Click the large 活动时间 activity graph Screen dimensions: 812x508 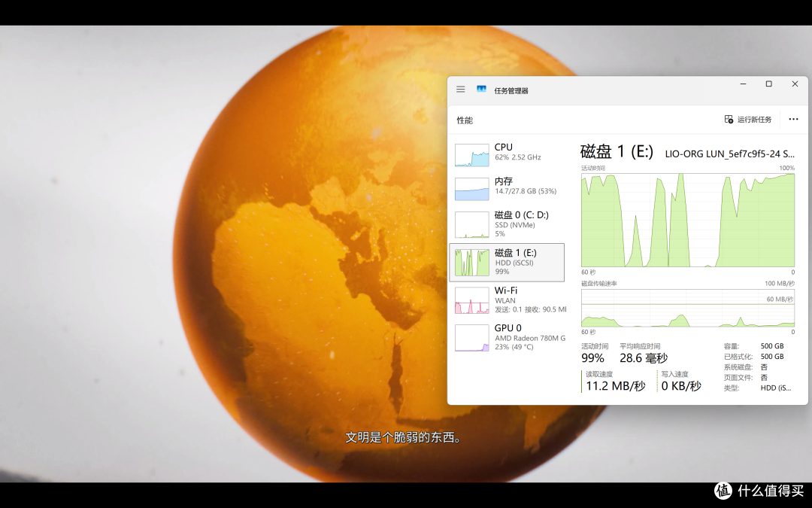coord(688,221)
